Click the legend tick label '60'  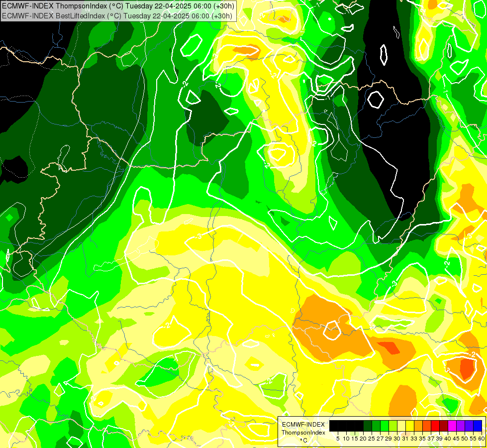pos(482,439)
